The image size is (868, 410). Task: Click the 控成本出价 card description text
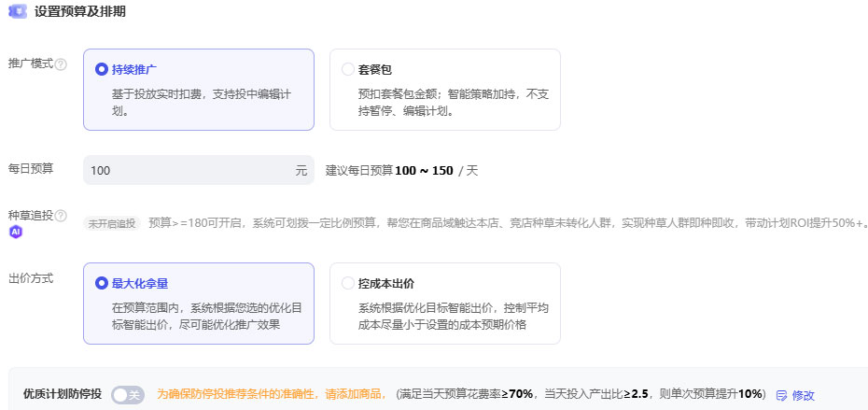point(454,317)
